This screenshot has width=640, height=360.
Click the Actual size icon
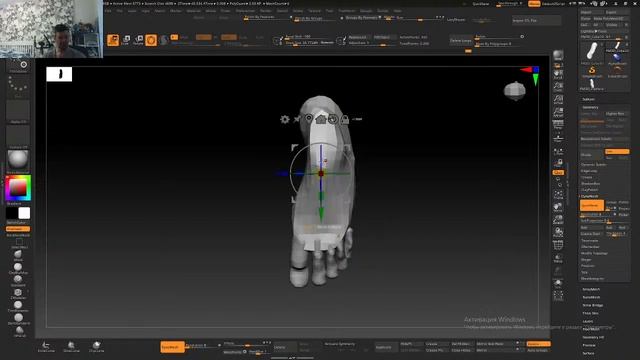coord(558,100)
